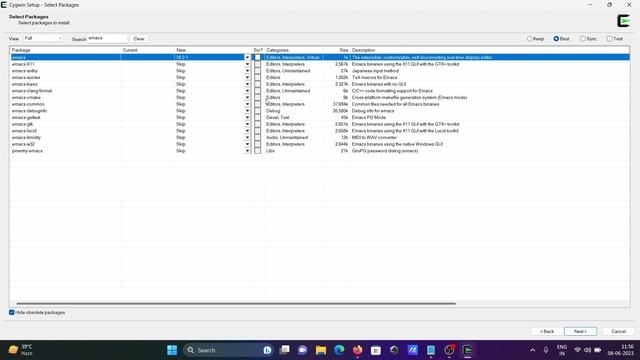The height and width of the screenshot is (360, 640).
Task: Click the Next button
Action: pos(580,331)
